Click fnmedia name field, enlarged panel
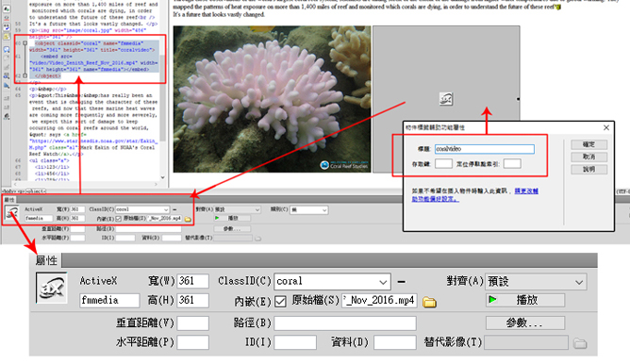Screen dimensions: 630x364 109,301
